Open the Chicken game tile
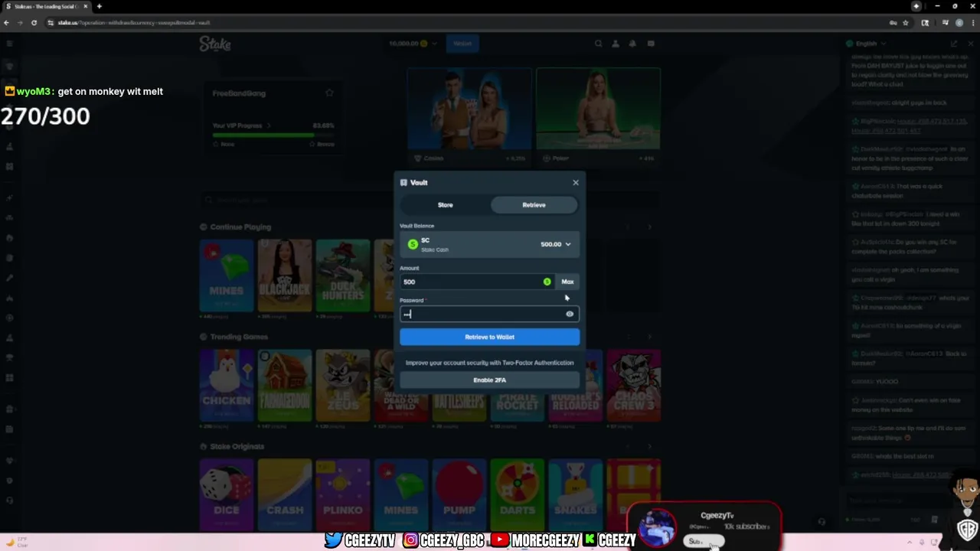The height and width of the screenshot is (551, 980). [227, 385]
